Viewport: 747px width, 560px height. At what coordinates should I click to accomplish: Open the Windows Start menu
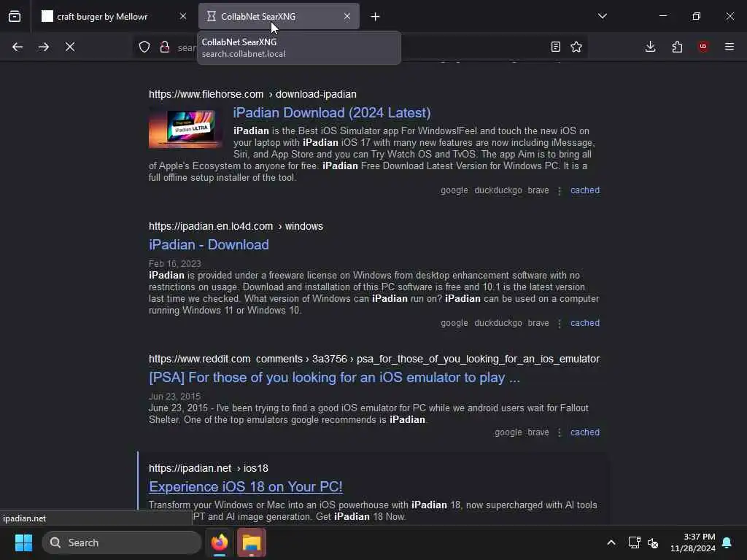pos(23,542)
